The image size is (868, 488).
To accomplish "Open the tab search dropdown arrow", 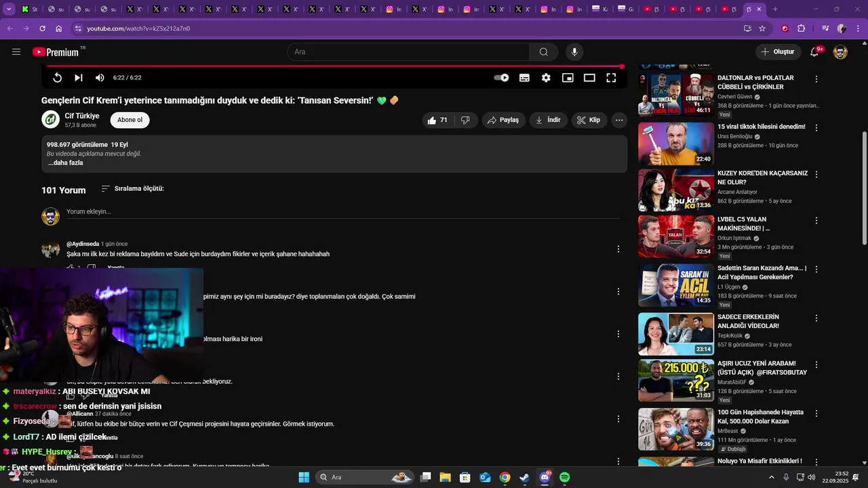I will point(9,9).
